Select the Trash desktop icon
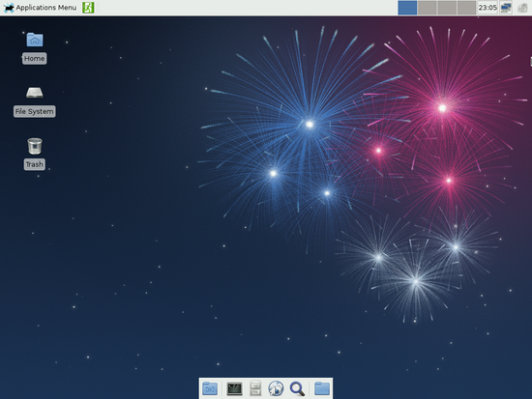Viewport: 532px width, 399px height. click(35, 146)
